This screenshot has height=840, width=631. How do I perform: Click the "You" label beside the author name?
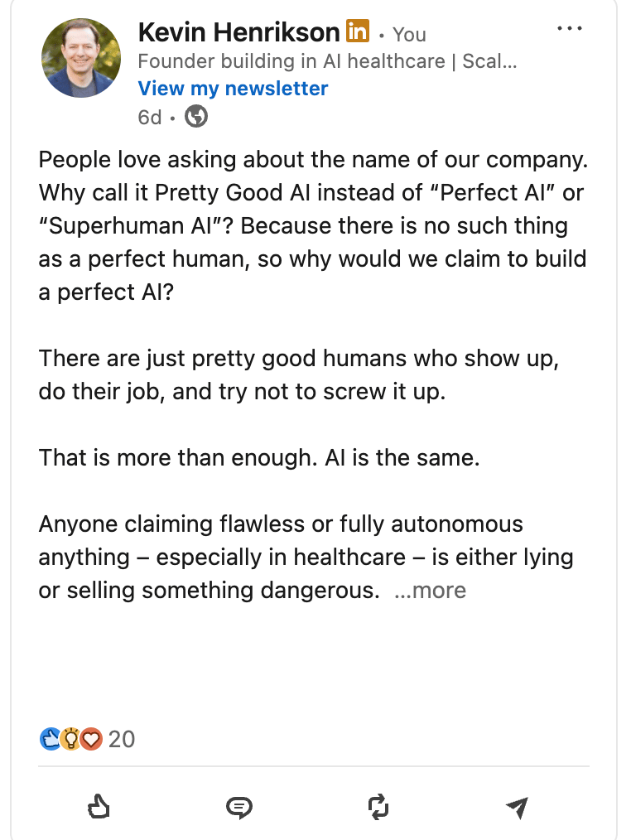point(409,34)
